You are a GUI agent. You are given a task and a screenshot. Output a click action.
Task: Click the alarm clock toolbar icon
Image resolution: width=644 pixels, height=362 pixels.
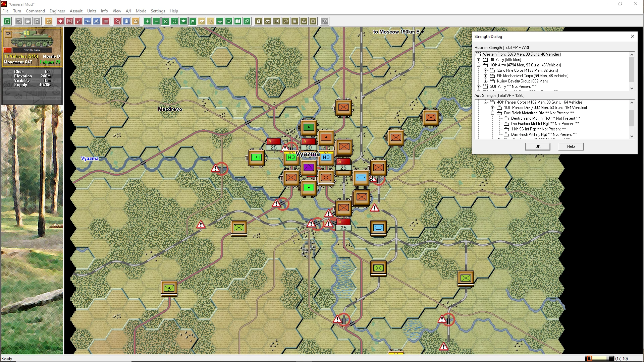coord(49,21)
